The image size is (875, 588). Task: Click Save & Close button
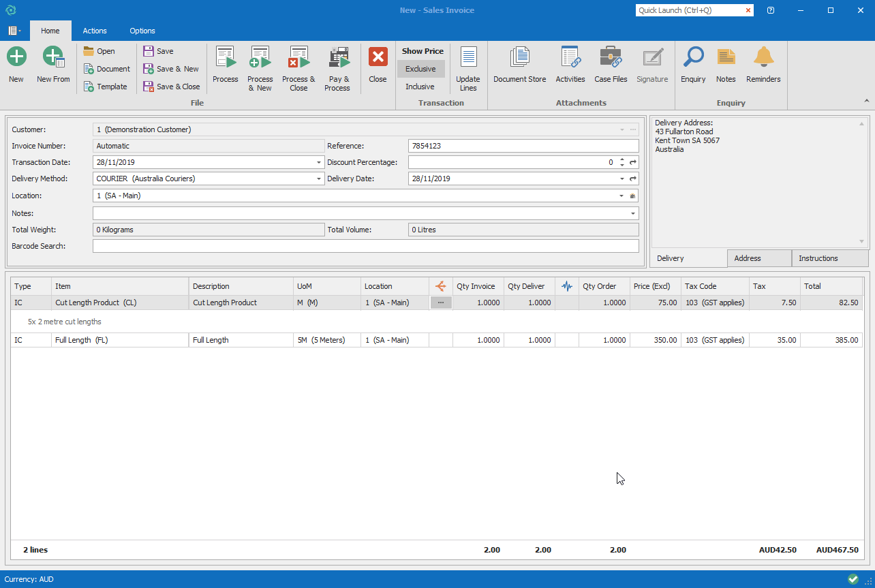point(171,87)
